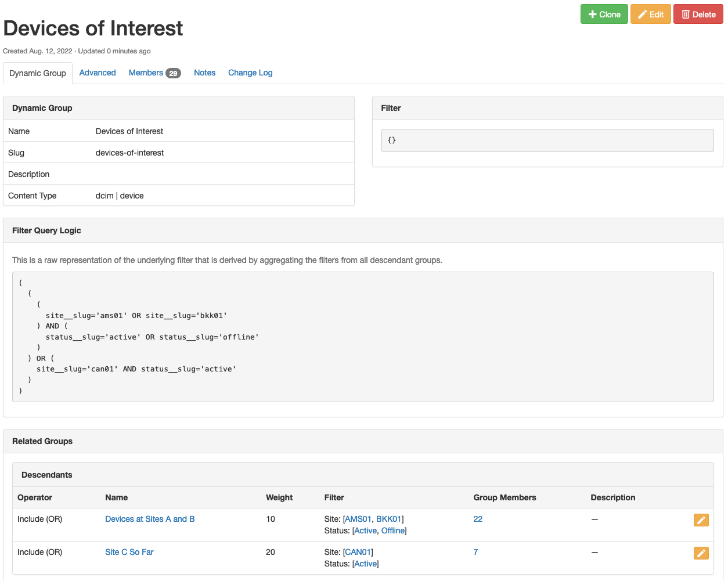Click the Offline status link

tap(392, 531)
